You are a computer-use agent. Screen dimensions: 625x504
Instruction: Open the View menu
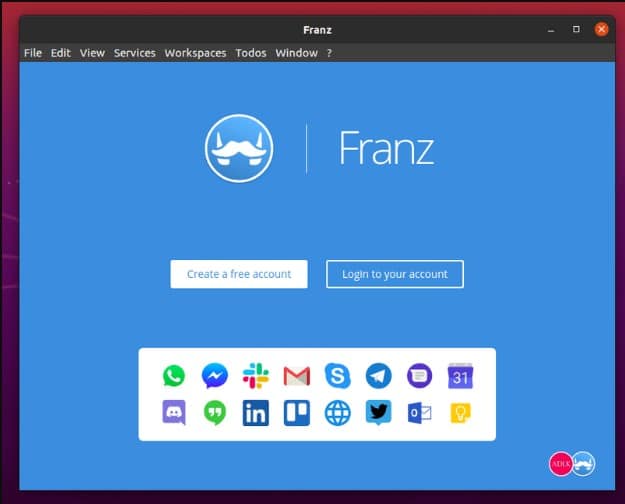click(x=92, y=53)
